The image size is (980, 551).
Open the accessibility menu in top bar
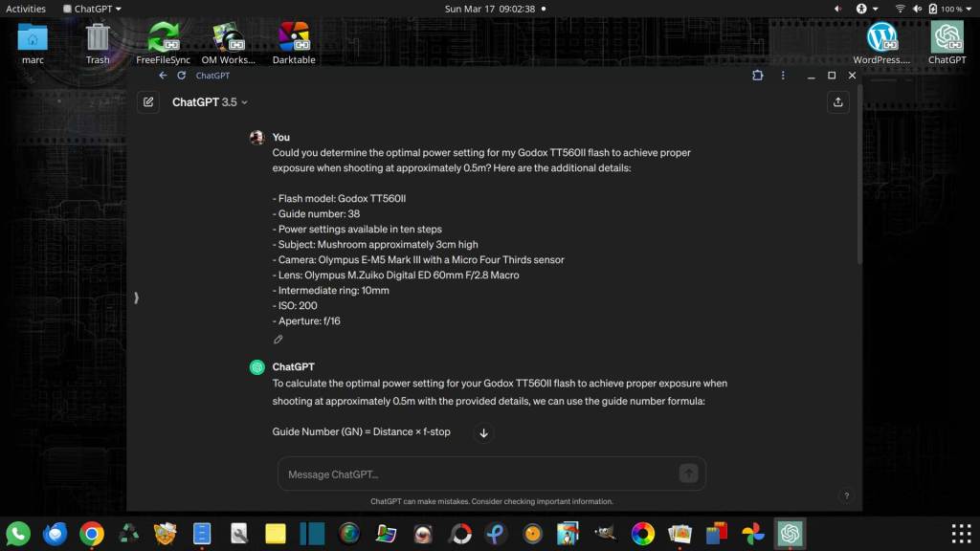(x=866, y=9)
